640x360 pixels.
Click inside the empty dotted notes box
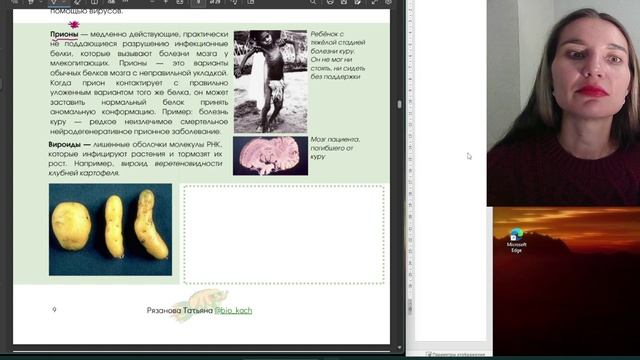coord(284,234)
